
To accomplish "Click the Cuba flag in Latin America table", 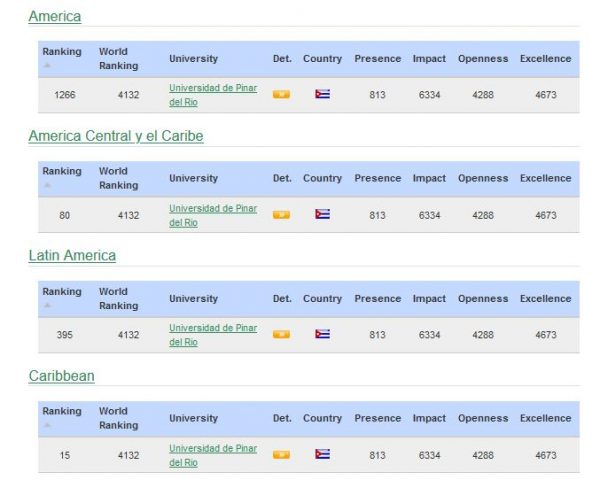I will [322, 335].
